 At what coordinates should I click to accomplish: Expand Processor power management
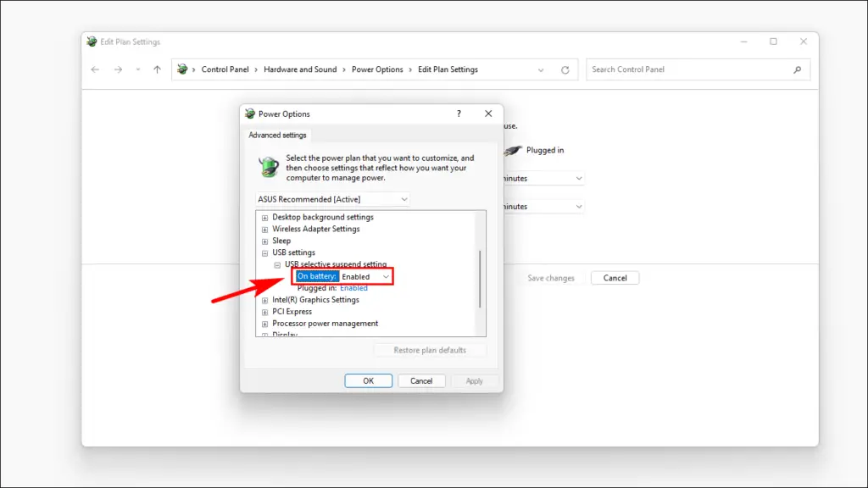[x=264, y=324]
